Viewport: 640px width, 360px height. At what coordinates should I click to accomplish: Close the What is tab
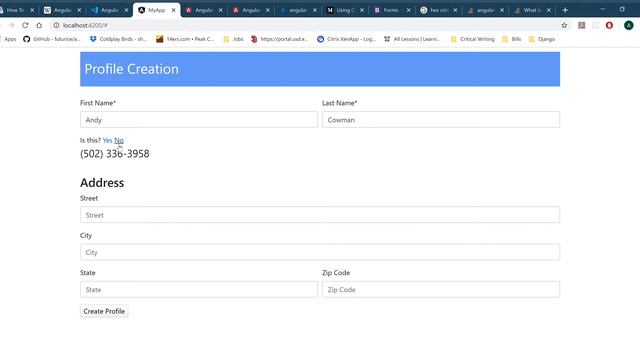[549, 10]
